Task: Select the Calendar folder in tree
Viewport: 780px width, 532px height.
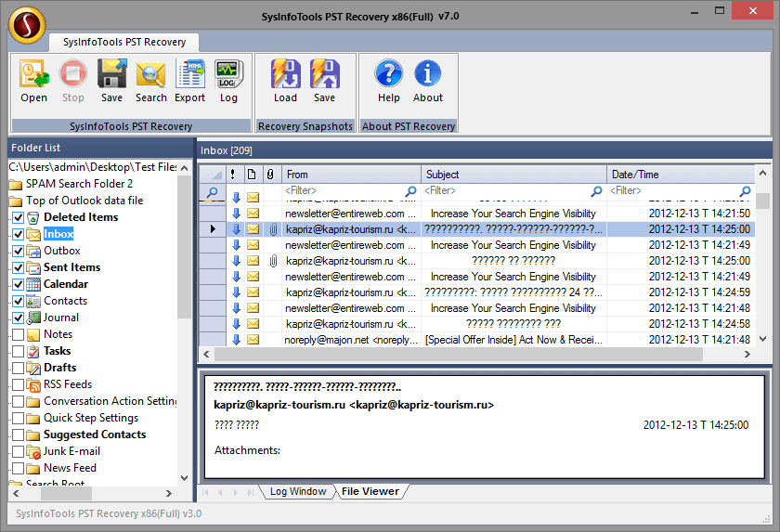Action: (x=65, y=284)
